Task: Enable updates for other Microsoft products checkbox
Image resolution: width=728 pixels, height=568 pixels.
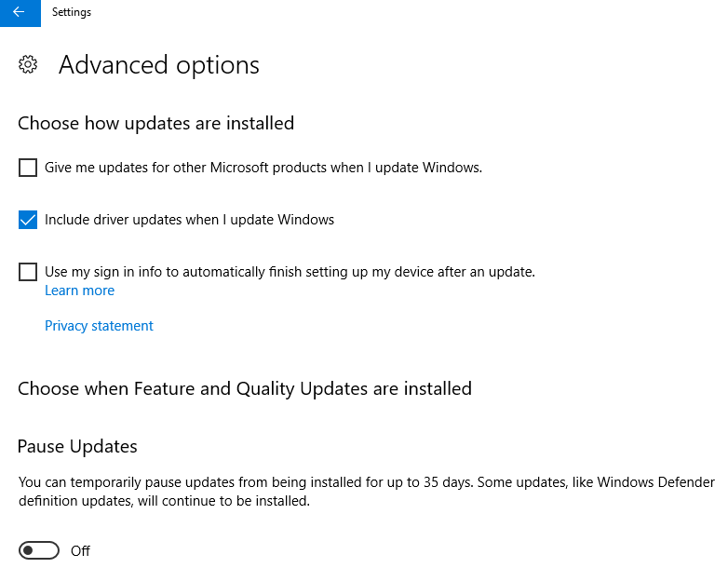Action: click(x=28, y=168)
